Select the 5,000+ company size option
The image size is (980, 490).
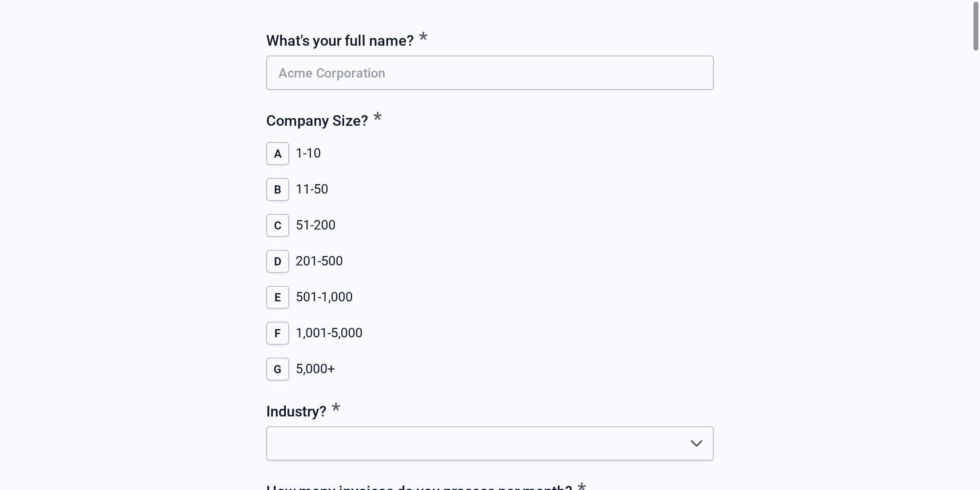tap(315, 369)
